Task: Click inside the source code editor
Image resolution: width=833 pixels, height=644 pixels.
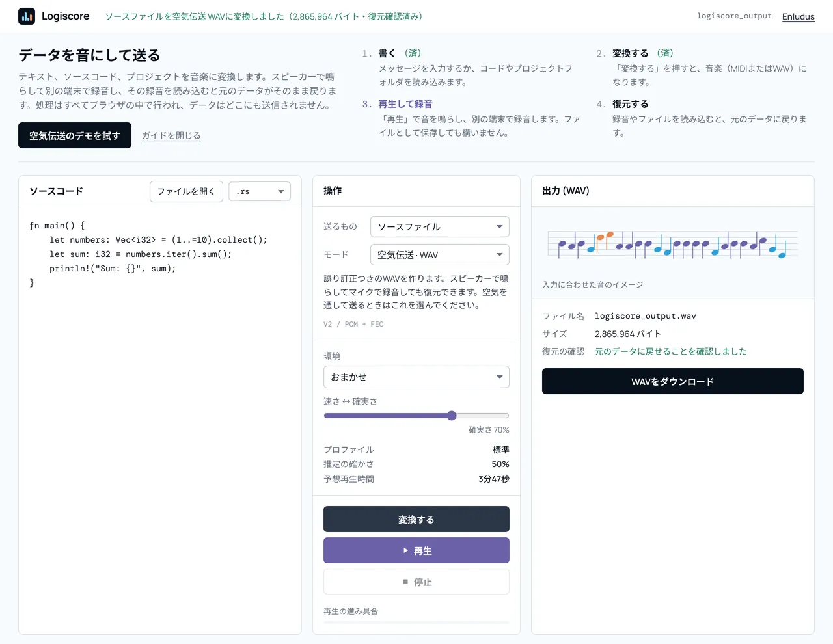Action: 160,421
